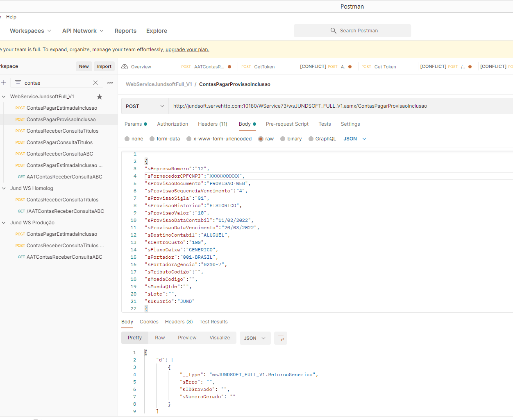Select the form-data radio option
The image size is (513, 420).
(152, 139)
